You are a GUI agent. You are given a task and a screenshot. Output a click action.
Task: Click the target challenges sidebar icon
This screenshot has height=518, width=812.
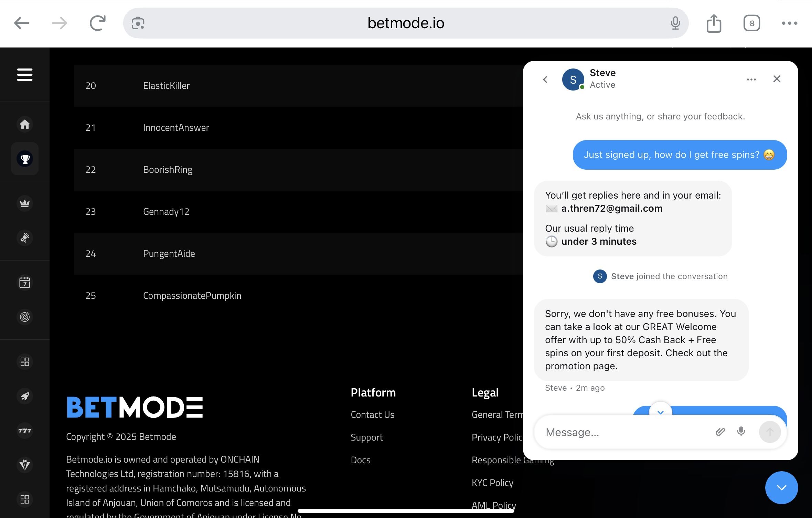pos(25,317)
